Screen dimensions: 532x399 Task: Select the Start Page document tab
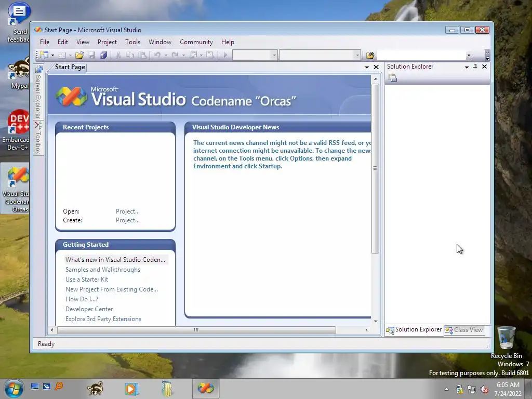pos(70,67)
